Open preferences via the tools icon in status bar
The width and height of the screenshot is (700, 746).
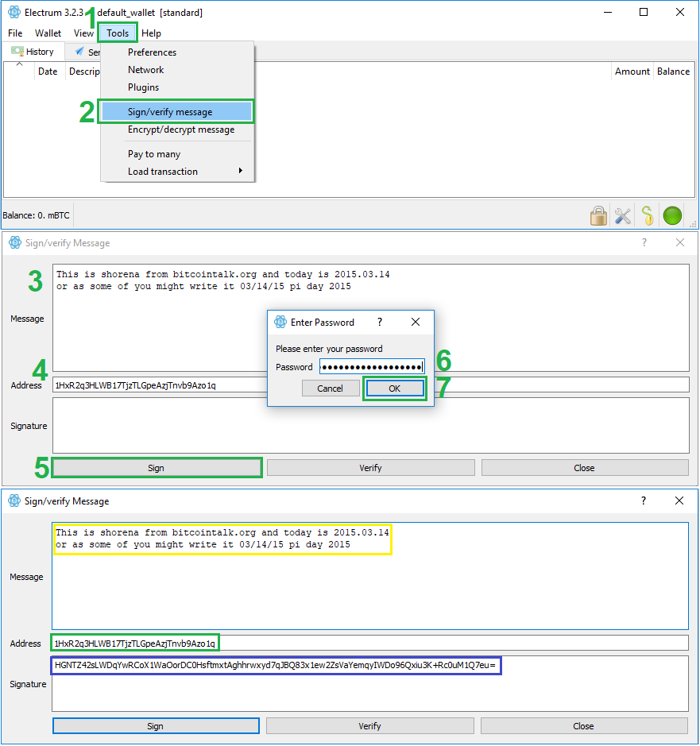pyautogui.click(x=622, y=216)
